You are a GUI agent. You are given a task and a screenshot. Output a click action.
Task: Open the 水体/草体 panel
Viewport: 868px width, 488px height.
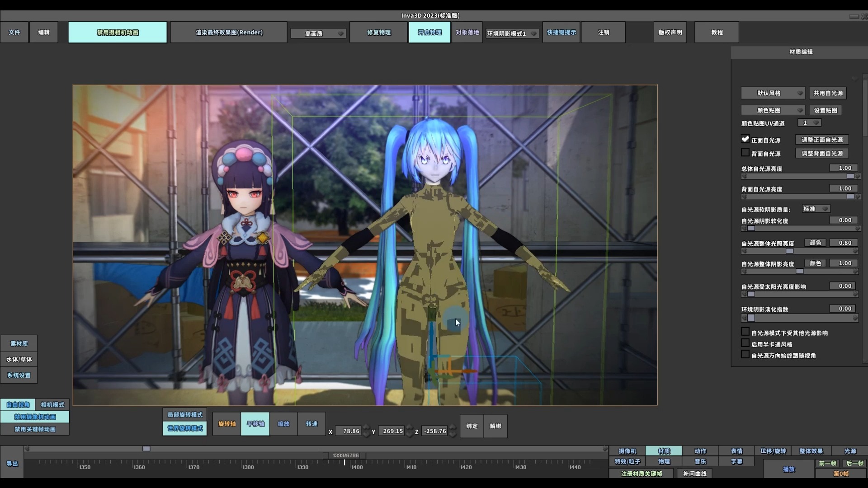[19, 360]
